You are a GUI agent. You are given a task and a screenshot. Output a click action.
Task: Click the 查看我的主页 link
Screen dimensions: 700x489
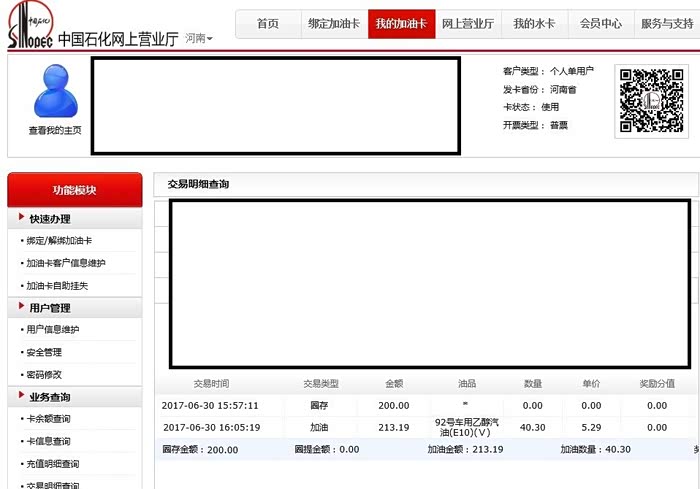pyautogui.click(x=55, y=131)
